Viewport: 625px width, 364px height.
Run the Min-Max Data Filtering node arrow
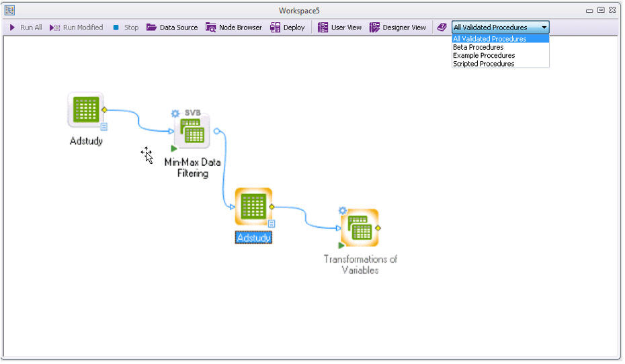pos(174,148)
